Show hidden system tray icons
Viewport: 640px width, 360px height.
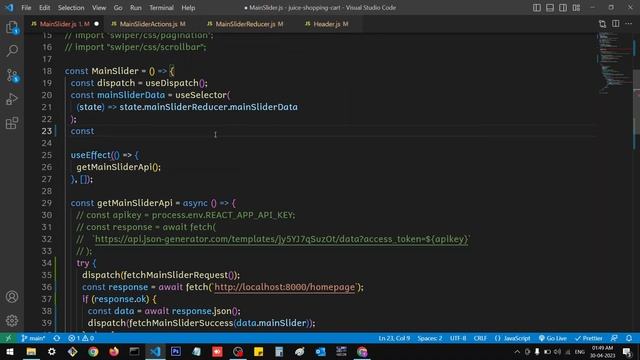coord(517,351)
